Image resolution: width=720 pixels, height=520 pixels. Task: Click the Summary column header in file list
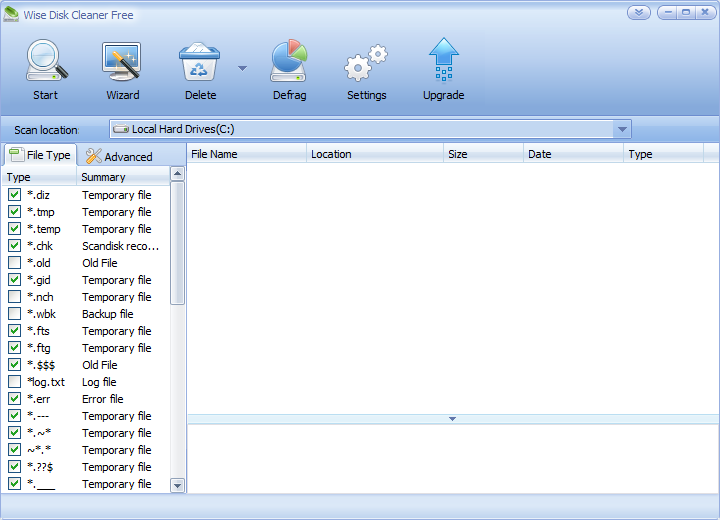pyautogui.click(x=123, y=177)
